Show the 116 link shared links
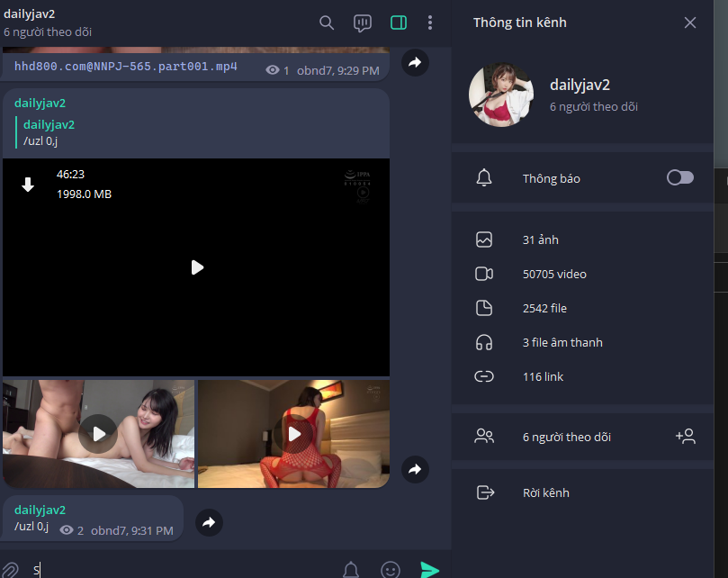Screen dimensions: 728x578 coord(542,377)
